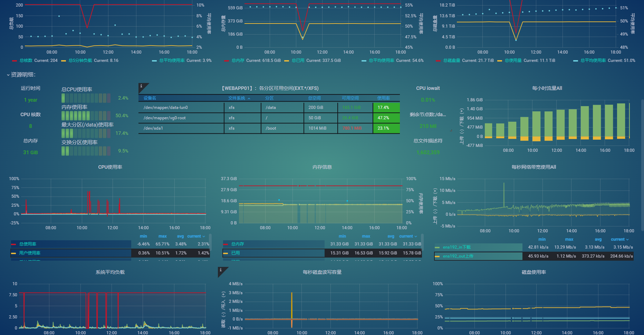Sort partition table by 设备名 column
Viewport: 644px width, 335px height.
150,98
